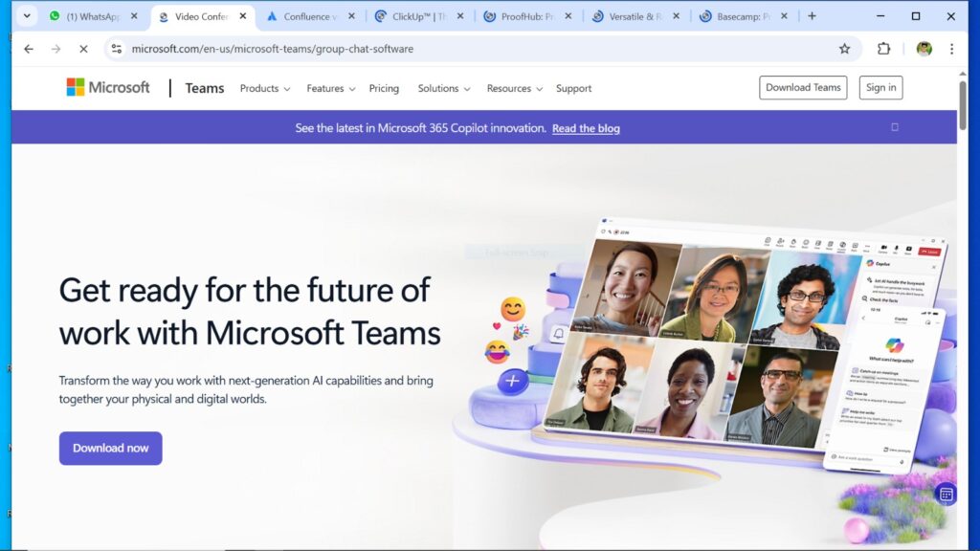Open the Extensions puzzle icon
The height and width of the screenshot is (551, 980).
[883, 49]
